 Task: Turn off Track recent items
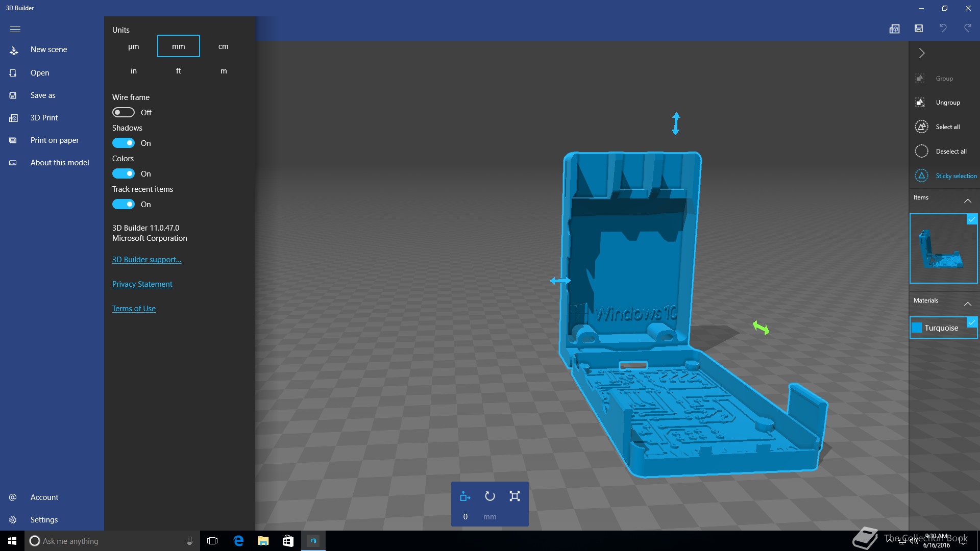124,204
